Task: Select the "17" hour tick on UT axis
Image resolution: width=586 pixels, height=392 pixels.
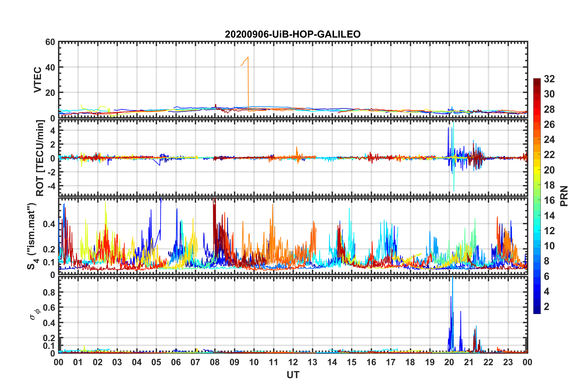Action: (x=391, y=362)
